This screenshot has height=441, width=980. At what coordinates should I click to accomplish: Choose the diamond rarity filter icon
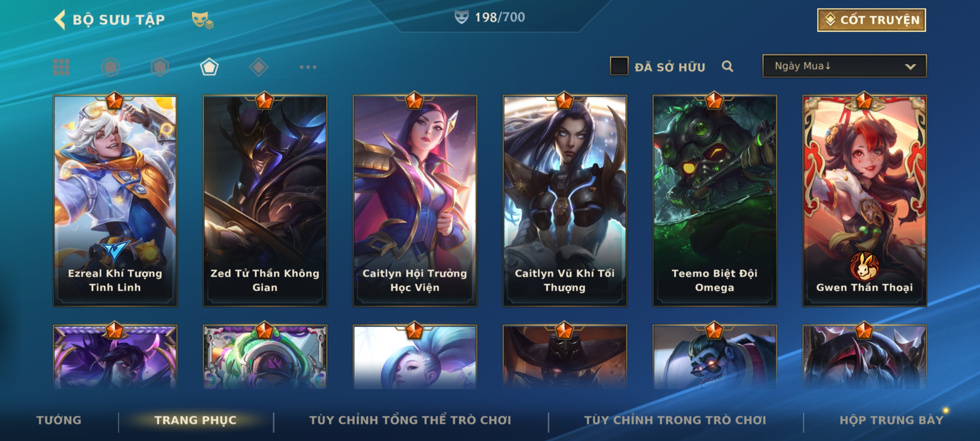click(x=258, y=67)
